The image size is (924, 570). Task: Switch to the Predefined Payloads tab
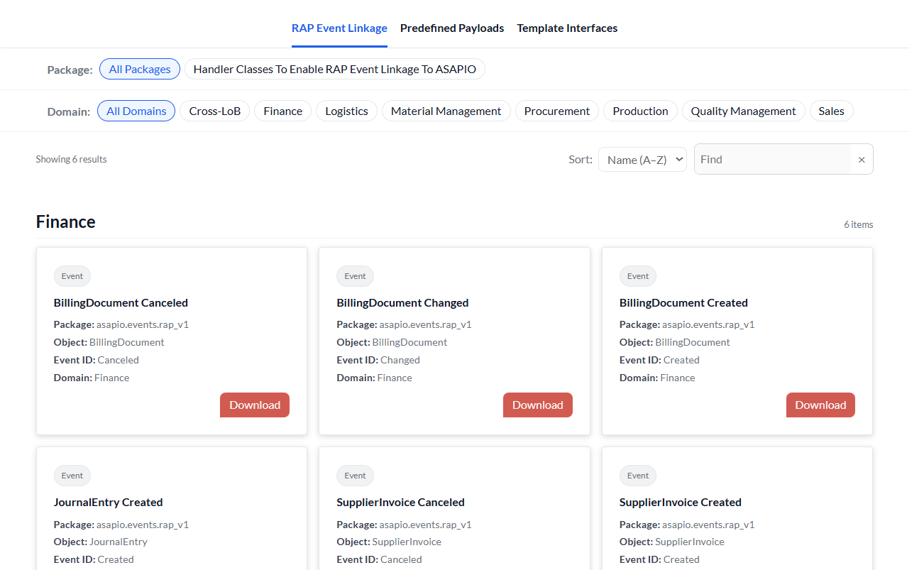[452, 28]
